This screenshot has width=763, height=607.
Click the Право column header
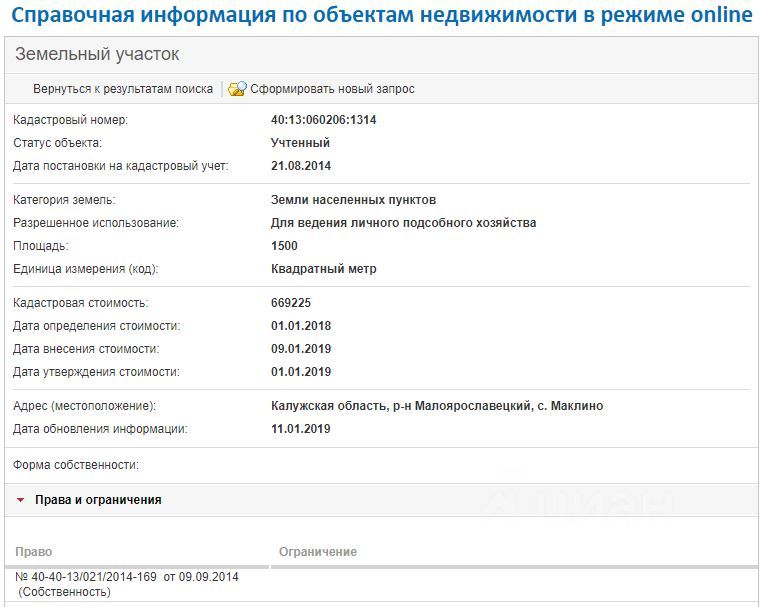[34, 552]
